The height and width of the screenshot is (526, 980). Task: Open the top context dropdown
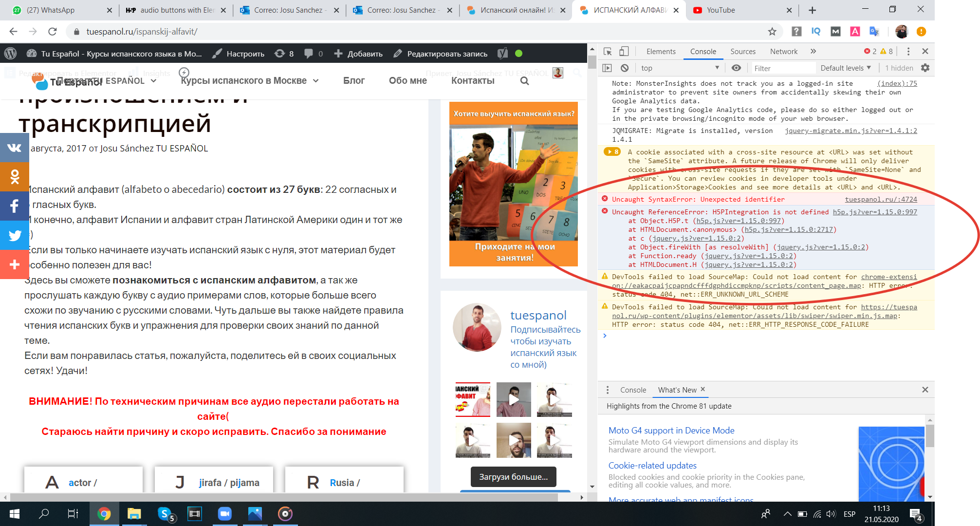point(680,68)
